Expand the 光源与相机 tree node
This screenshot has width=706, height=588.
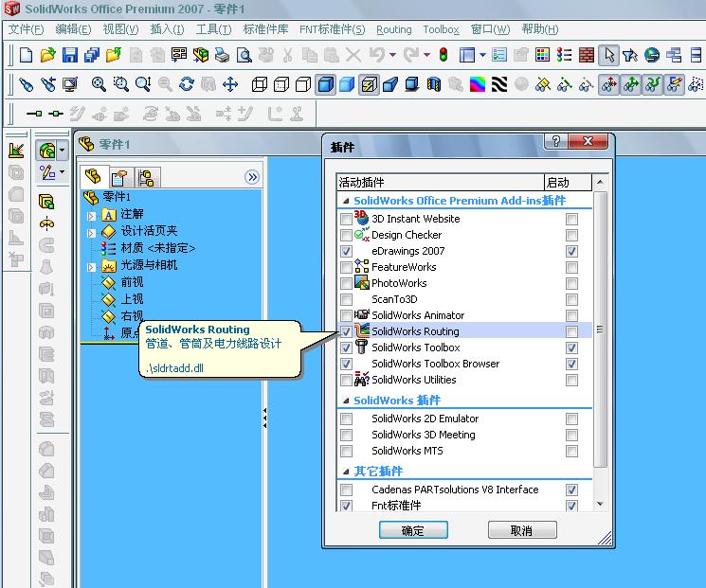click(x=91, y=267)
